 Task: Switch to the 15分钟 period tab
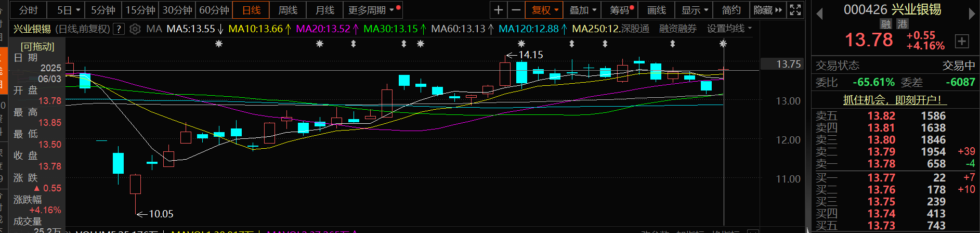(x=140, y=10)
